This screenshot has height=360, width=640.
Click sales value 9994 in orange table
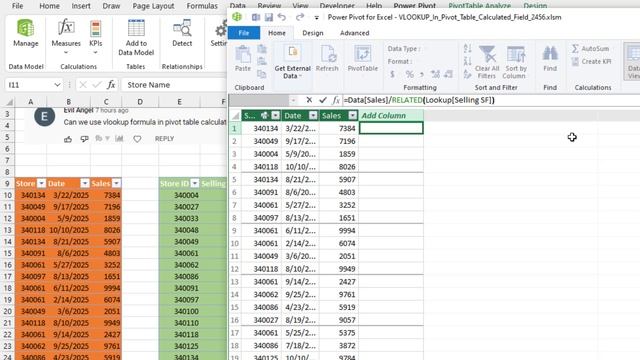[106, 288]
